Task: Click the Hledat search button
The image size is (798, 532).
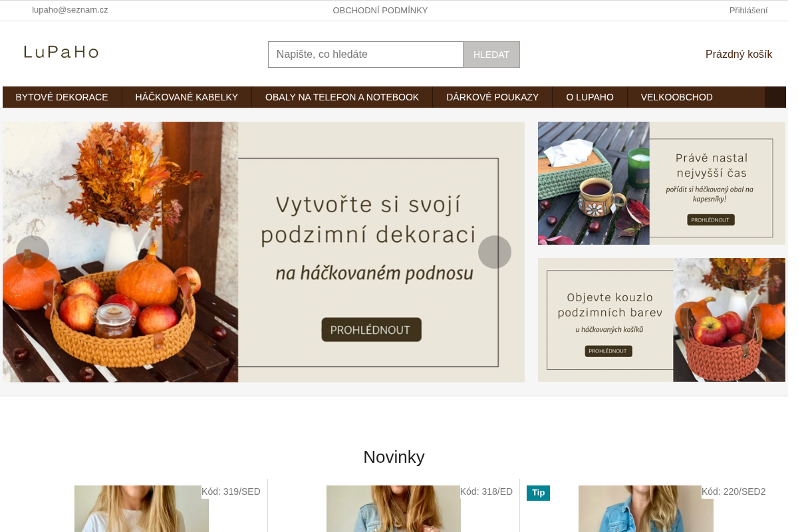Action: [491, 55]
